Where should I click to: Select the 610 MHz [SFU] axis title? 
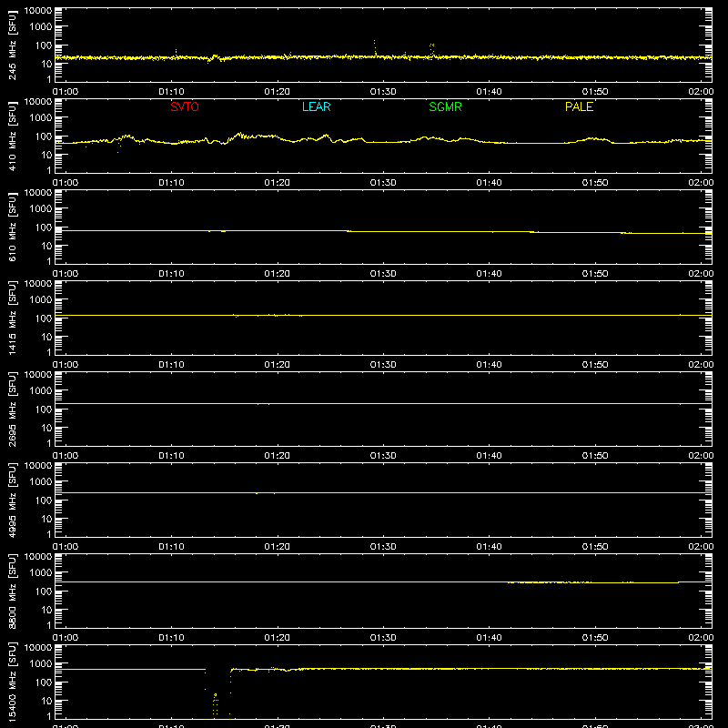(x=13, y=227)
